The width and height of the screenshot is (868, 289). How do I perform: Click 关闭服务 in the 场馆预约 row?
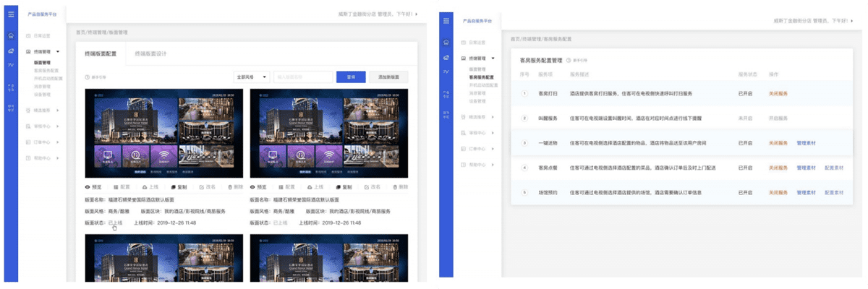(x=778, y=192)
